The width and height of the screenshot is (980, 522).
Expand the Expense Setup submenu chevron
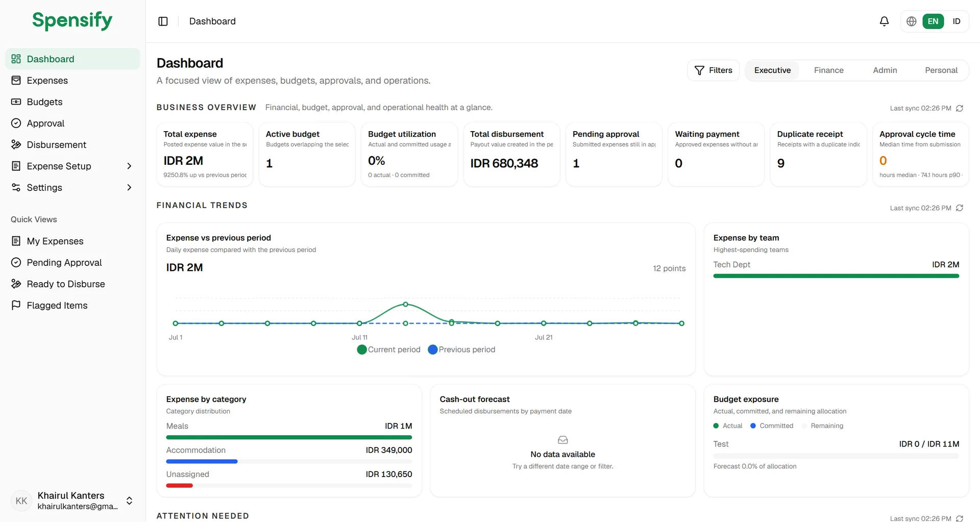[129, 166]
